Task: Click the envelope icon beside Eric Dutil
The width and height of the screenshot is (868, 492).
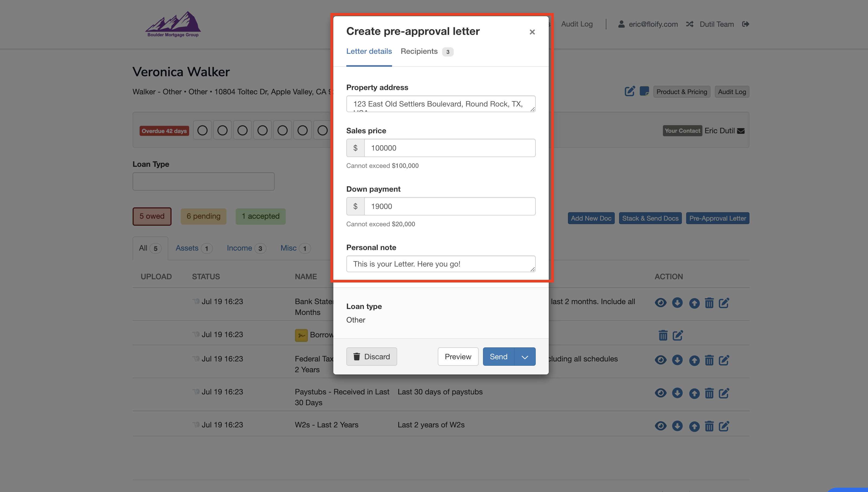Action: [x=741, y=131]
